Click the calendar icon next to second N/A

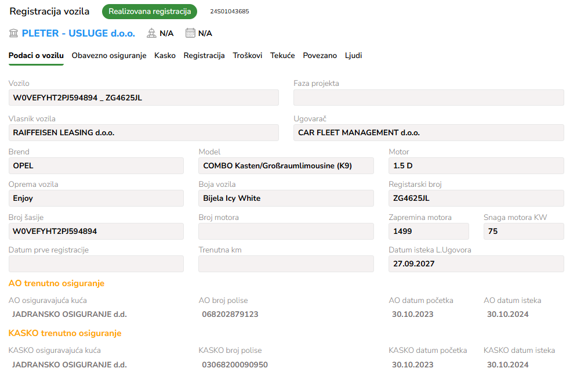pyautogui.click(x=191, y=33)
